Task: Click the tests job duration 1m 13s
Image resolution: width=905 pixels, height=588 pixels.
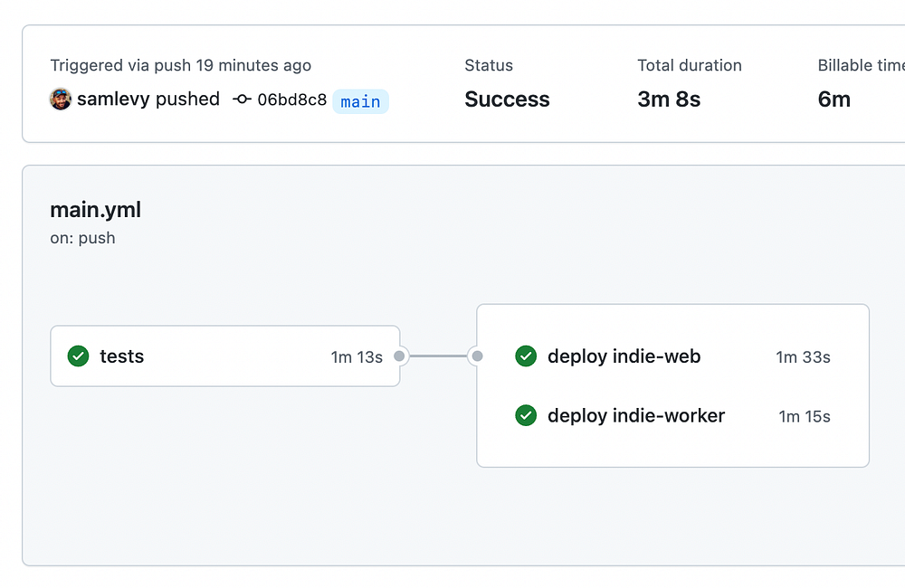Action: [357, 357]
